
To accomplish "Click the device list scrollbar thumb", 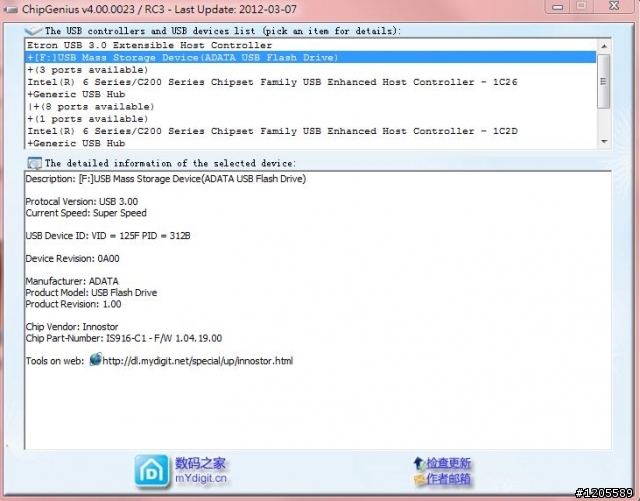I will [604, 81].
